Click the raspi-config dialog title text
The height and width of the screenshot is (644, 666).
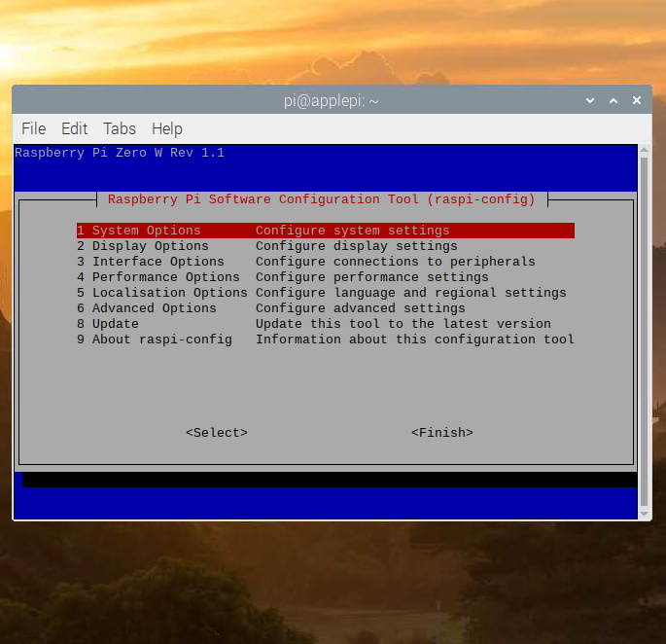[x=321, y=199]
